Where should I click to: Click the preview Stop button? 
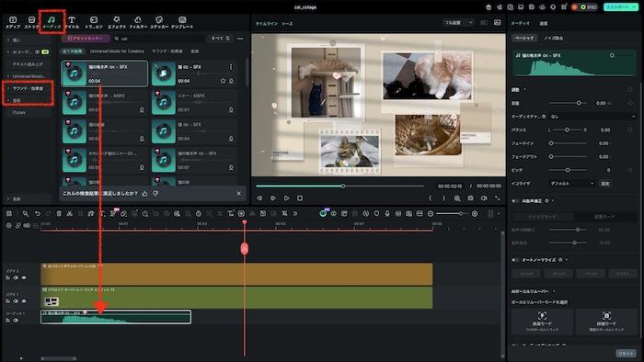300,198
